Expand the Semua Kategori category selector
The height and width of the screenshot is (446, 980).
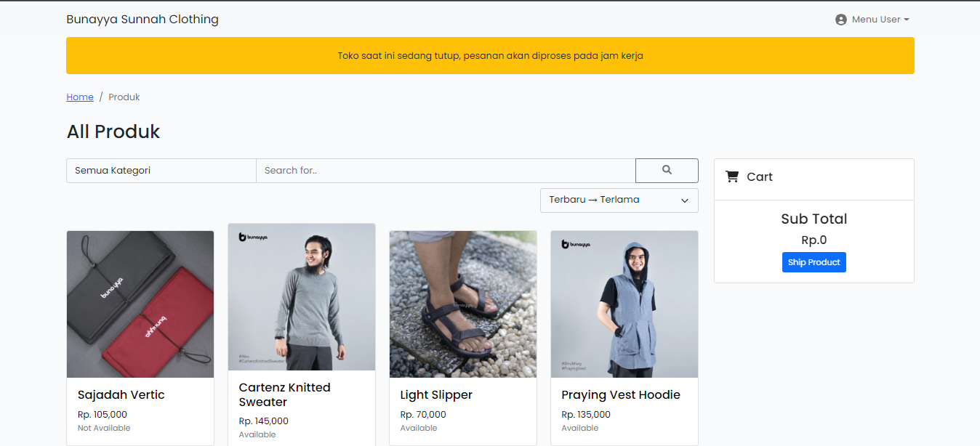pyautogui.click(x=161, y=171)
